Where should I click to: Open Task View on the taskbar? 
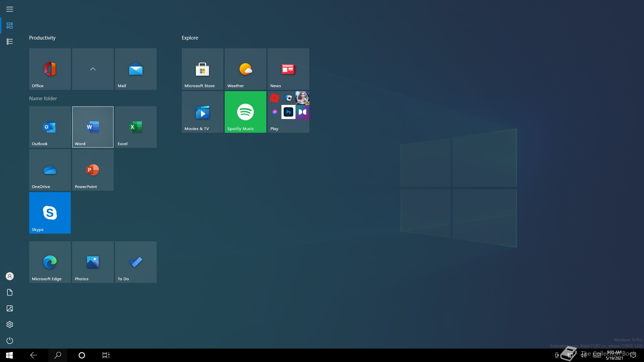pos(106,355)
